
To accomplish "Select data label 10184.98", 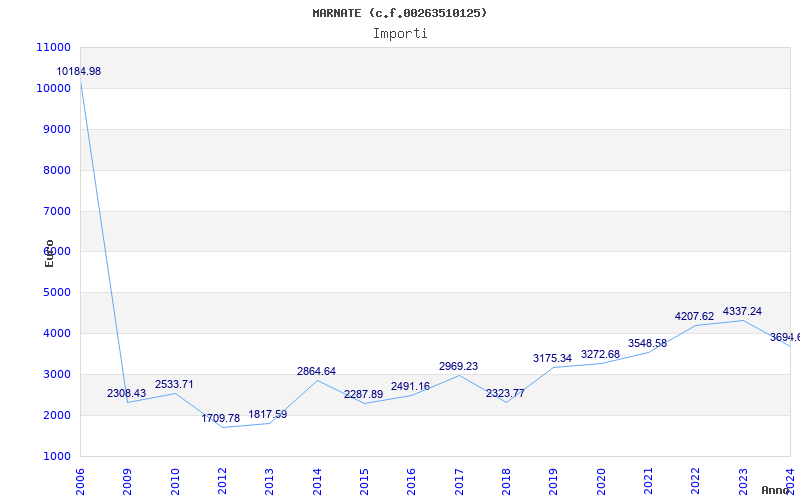I will (x=79, y=71).
